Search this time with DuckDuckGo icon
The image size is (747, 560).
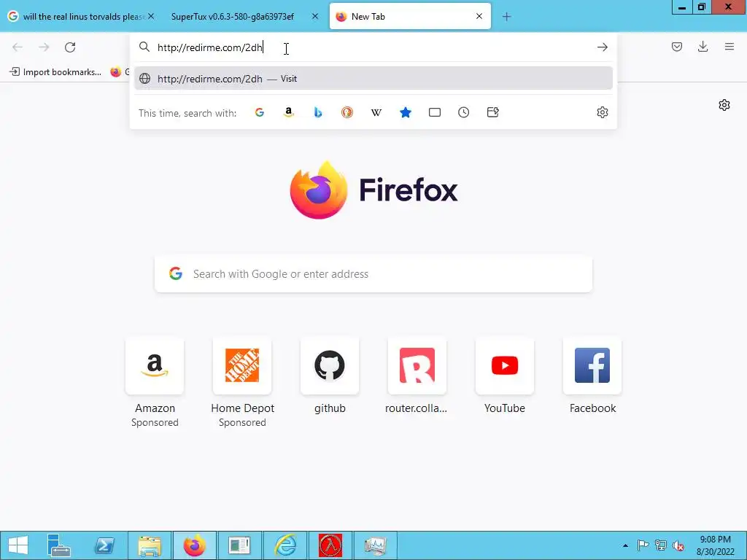click(x=347, y=112)
